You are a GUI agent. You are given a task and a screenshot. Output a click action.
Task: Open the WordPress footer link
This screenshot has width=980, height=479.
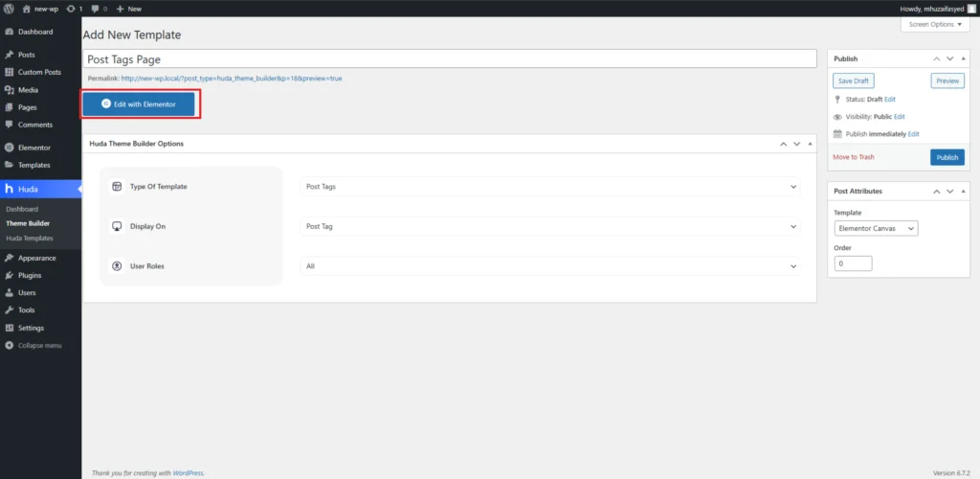188,473
